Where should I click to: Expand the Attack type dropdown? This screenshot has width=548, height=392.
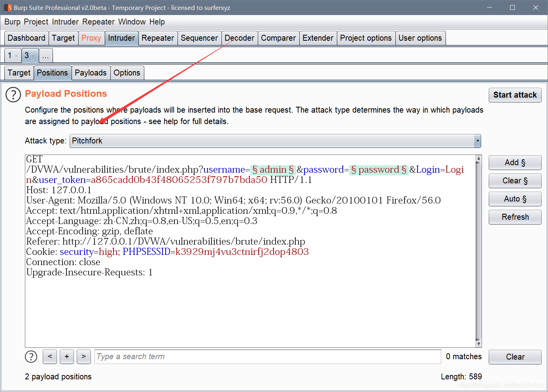pyautogui.click(x=478, y=141)
